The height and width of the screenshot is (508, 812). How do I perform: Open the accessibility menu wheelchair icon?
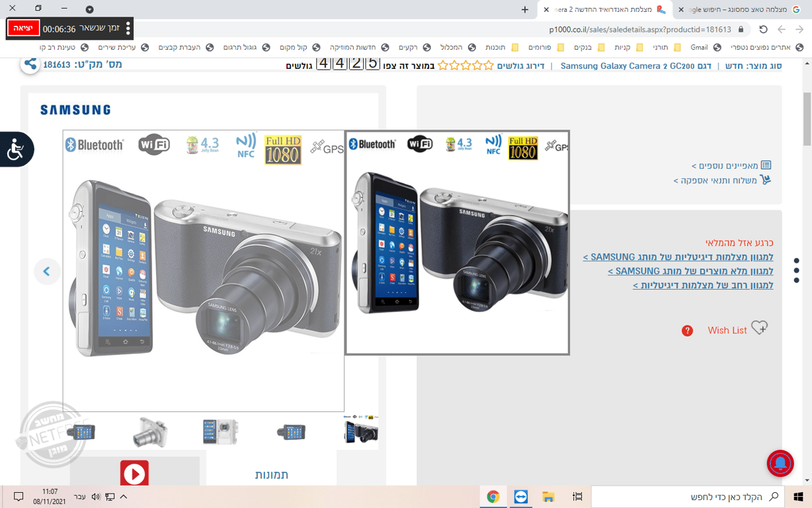pyautogui.click(x=16, y=149)
